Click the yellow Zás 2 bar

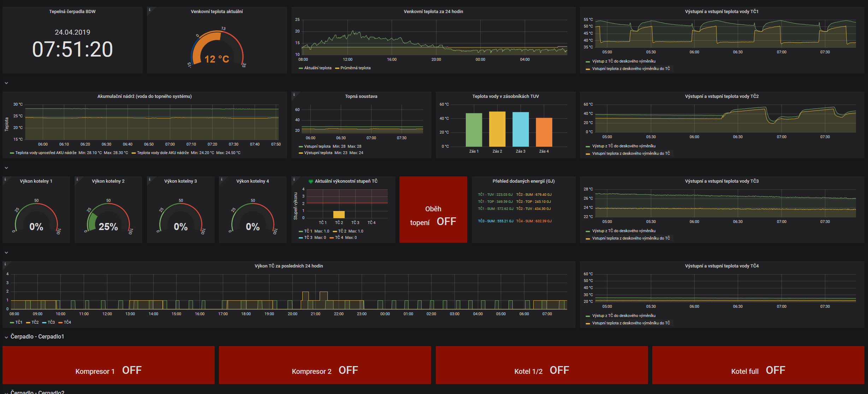497,129
